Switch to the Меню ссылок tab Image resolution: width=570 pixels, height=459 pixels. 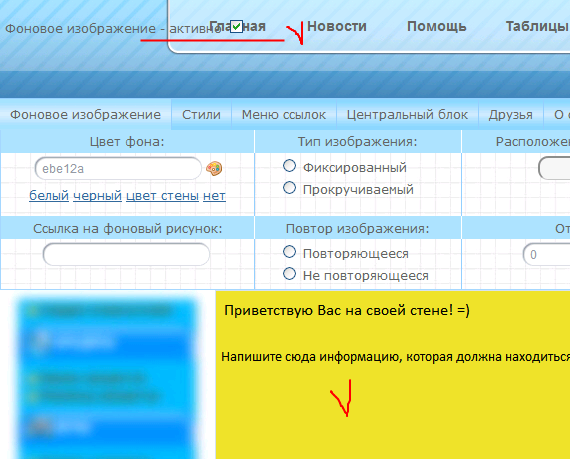(284, 114)
